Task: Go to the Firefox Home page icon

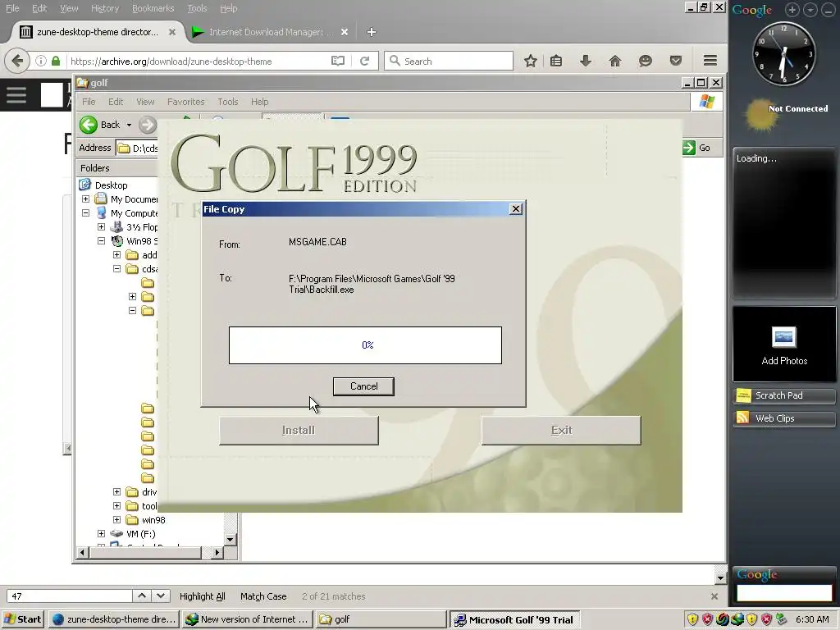Action: 615,61
